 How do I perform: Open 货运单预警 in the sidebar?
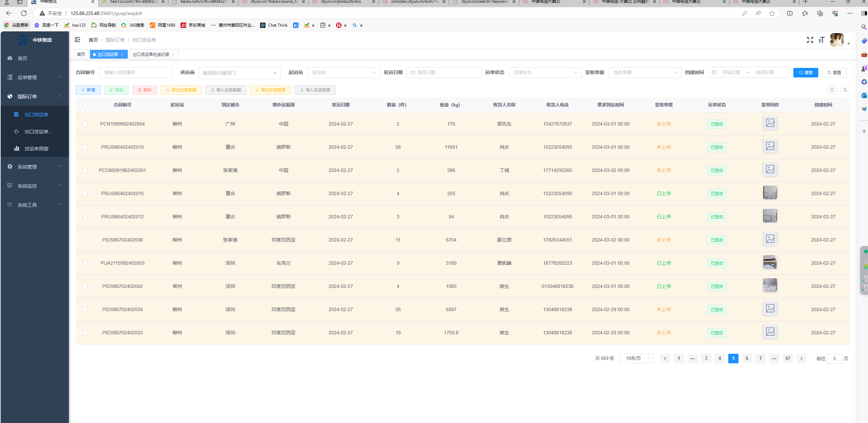click(35, 149)
